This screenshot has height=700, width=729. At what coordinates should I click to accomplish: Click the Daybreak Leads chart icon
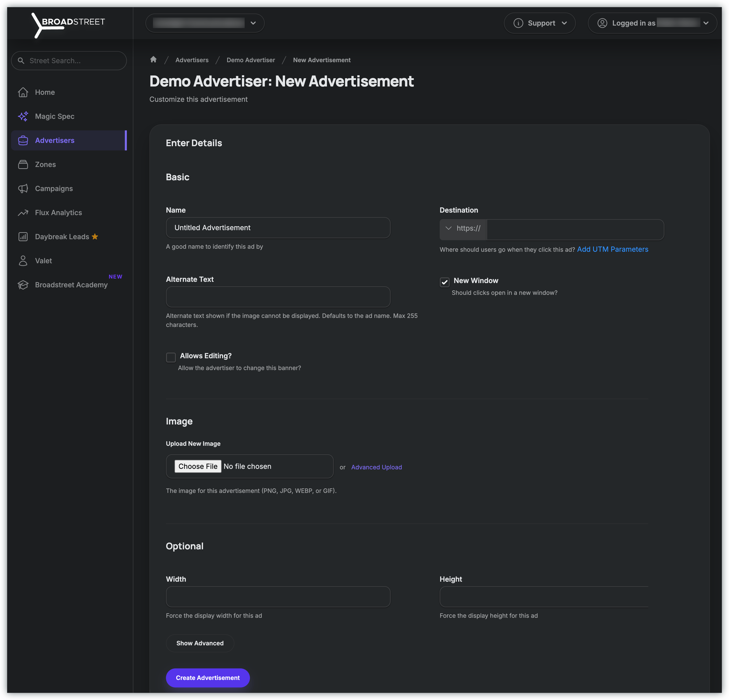tap(23, 237)
